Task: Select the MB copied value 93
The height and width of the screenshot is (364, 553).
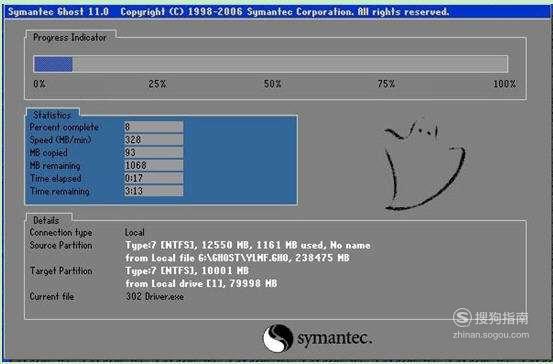Action: click(153, 152)
